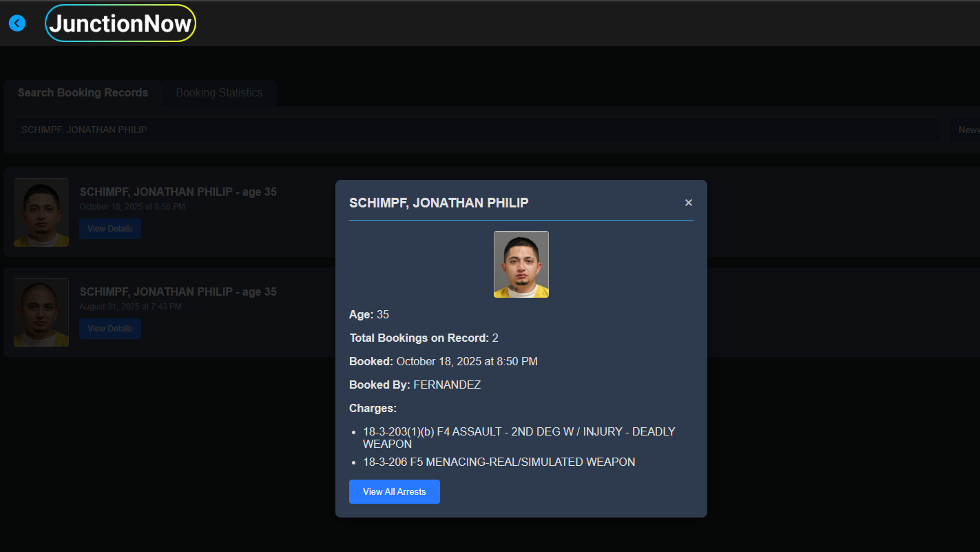Click the View All Arrests button
The height and width of the screenshot is (552, 980).
point(394,492)
